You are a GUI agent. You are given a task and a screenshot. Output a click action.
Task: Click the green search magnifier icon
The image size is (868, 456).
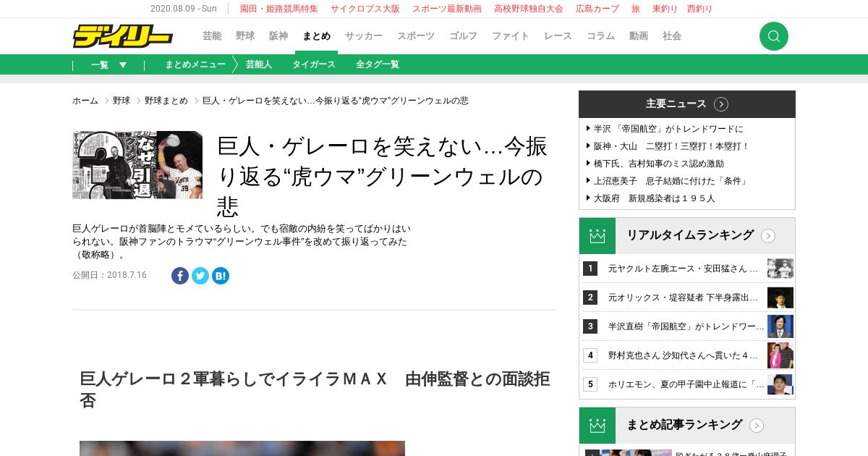[x=773, y=36]
